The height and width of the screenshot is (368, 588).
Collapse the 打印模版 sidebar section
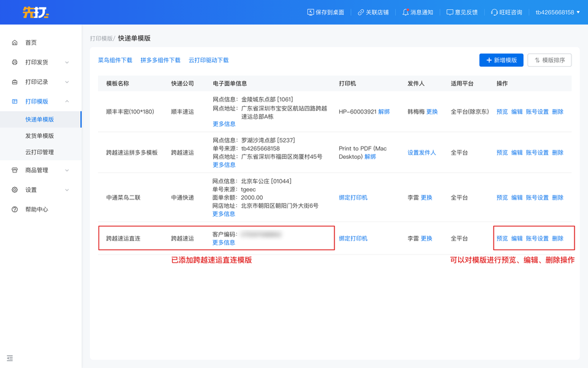tap(67, 102)
